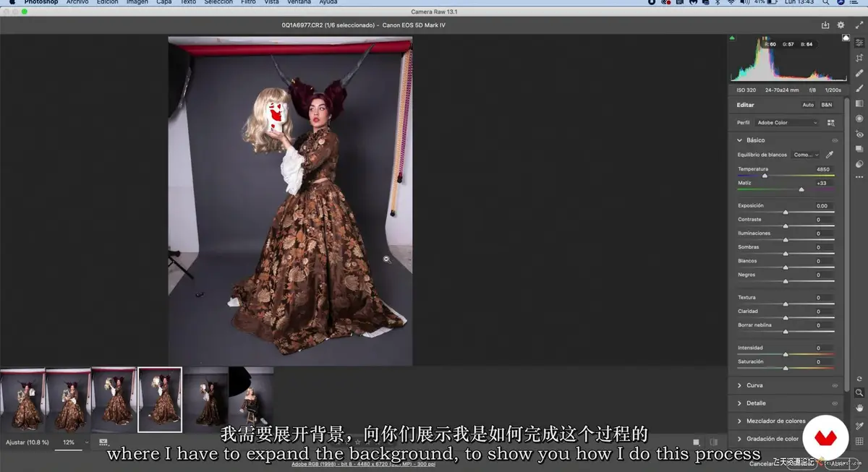Open the profile browser grid icon
Screen dimensions: 868x472
pyautogui.click(x=830, y=123)
